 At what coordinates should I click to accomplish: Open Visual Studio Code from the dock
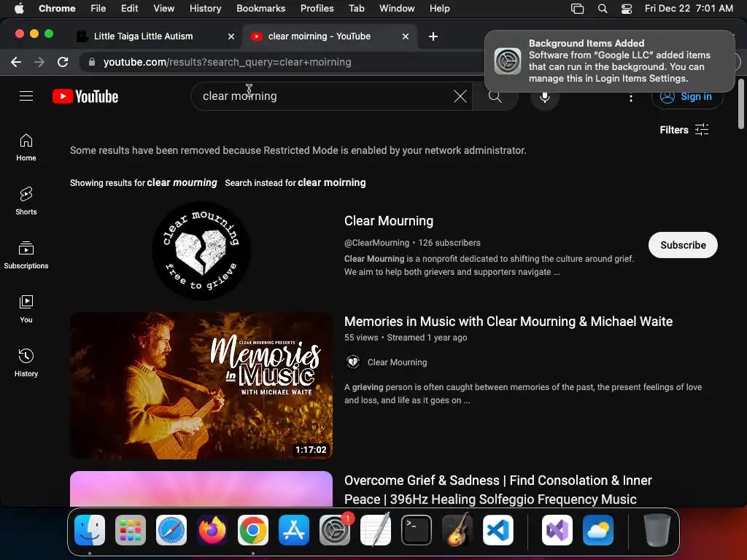click(x=498, y=530)
